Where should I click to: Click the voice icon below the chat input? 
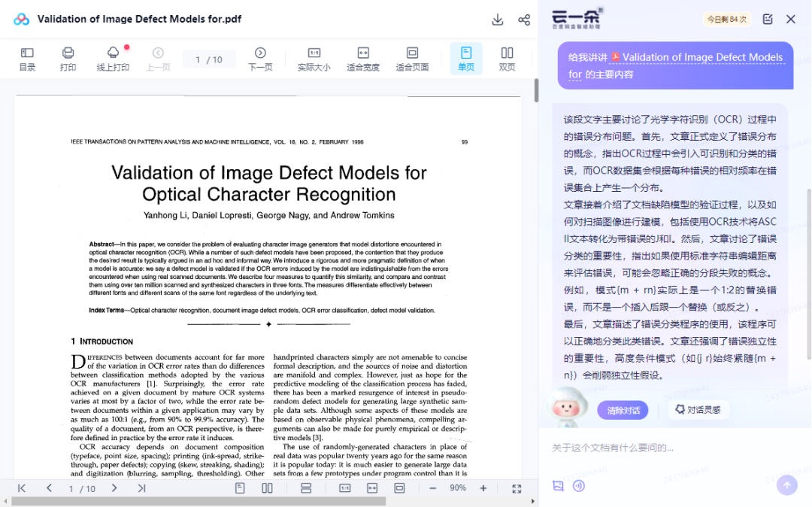pos(579,485)
